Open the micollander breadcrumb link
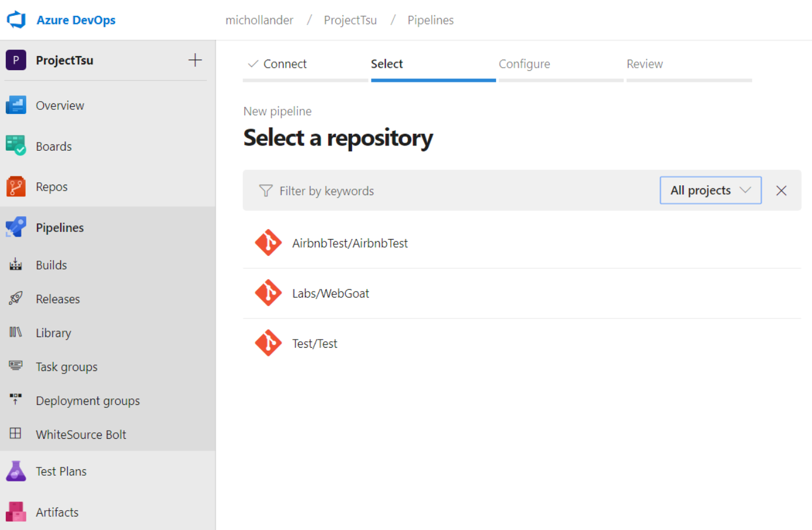The image size is (812, 530). [259, 19]
